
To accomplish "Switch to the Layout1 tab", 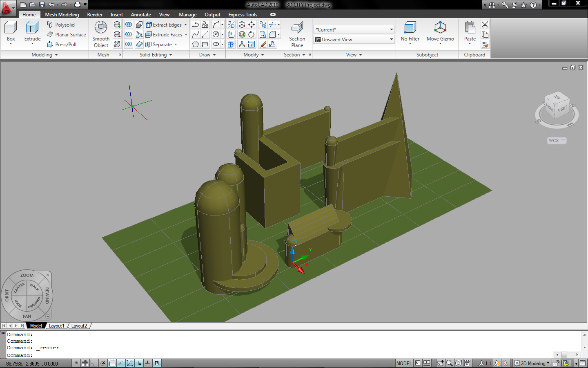I will [x=56, y=326].
